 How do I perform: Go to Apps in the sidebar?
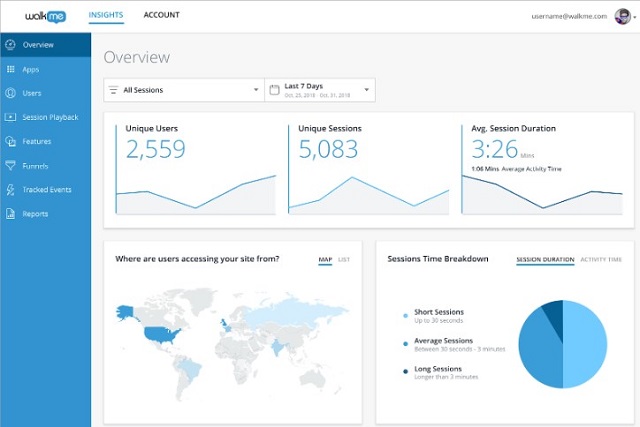click(x=46, y=69)
